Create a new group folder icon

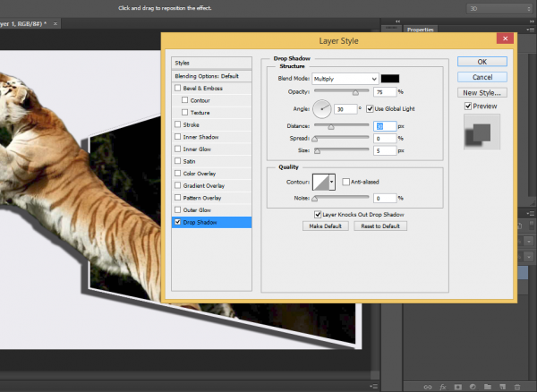489,386
